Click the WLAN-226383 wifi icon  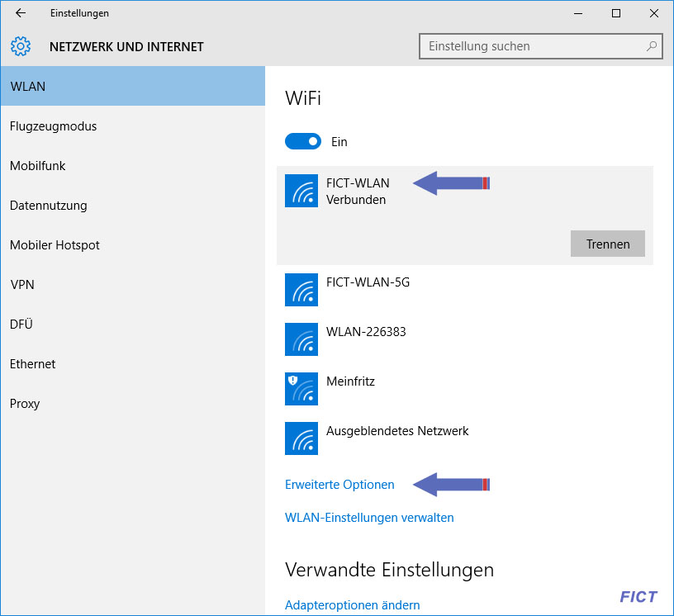point(301,339)
